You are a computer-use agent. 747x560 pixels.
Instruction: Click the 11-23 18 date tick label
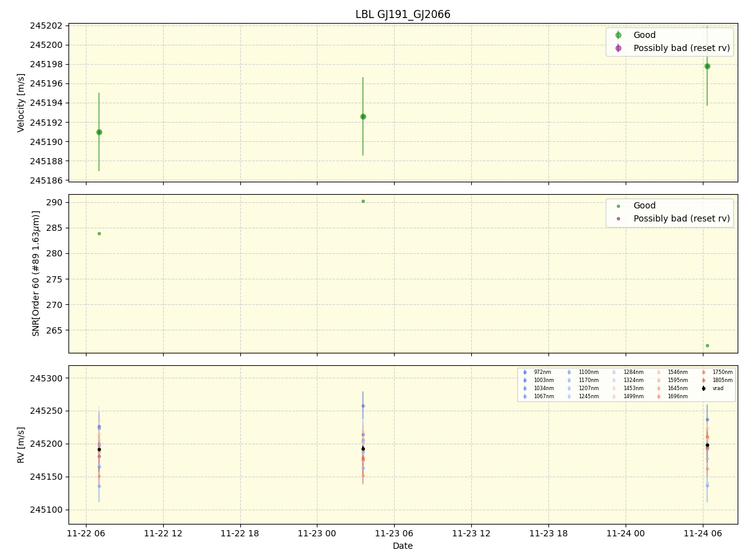[x=548, y=533]
